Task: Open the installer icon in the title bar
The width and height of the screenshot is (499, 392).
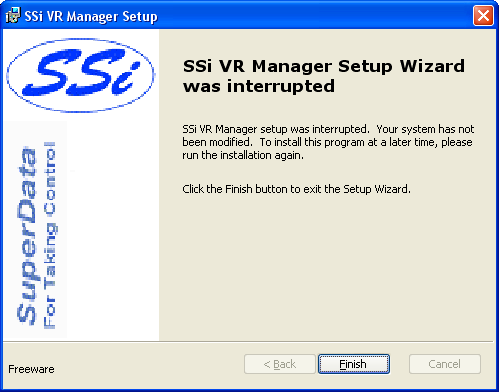Action: (x=13, y=15)
